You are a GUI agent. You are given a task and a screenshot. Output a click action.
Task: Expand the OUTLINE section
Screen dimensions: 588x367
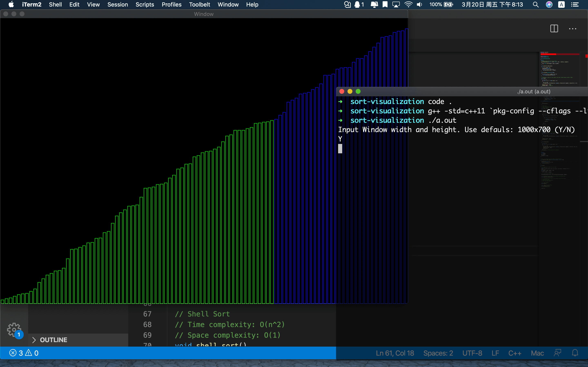point(53,340)
